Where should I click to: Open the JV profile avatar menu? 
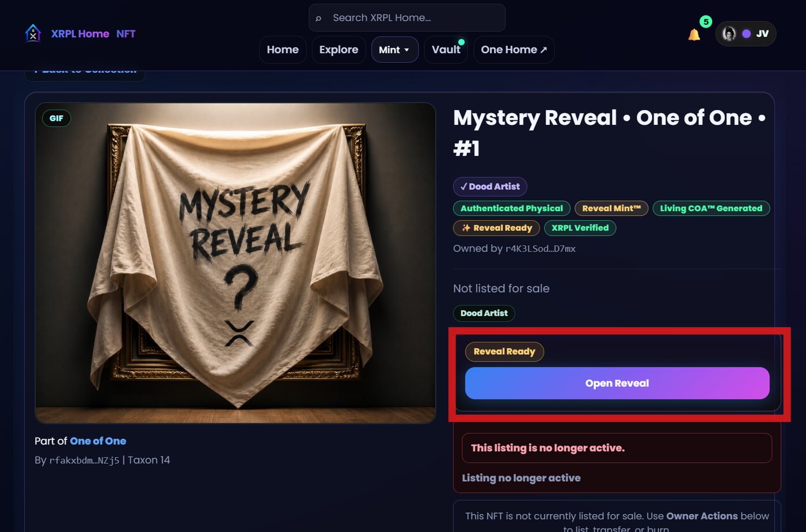tap(746, 33)
